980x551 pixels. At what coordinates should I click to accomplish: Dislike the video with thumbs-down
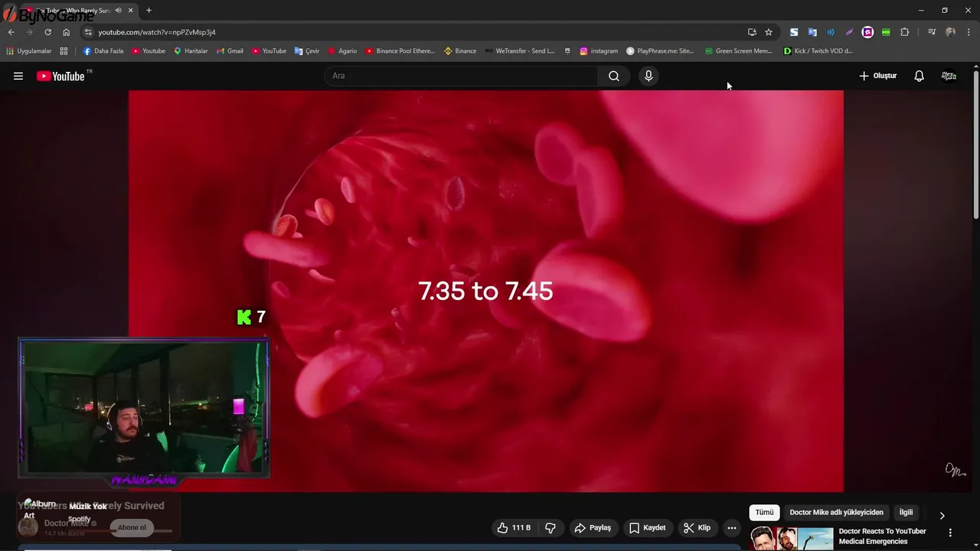click(550, 527)
